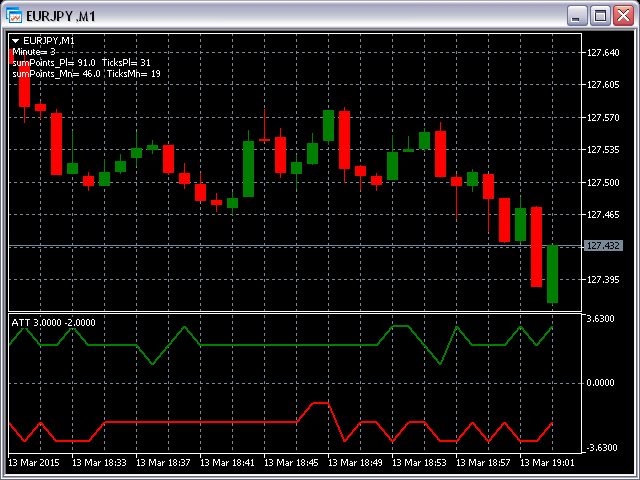Click the 127.500 price scale label

click(x=603, y=182)
